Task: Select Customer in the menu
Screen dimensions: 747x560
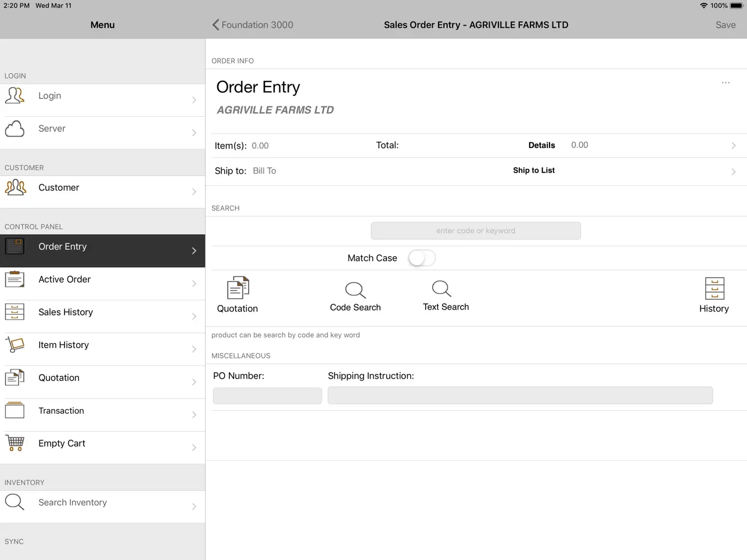Action: click(x=102, y=192)
